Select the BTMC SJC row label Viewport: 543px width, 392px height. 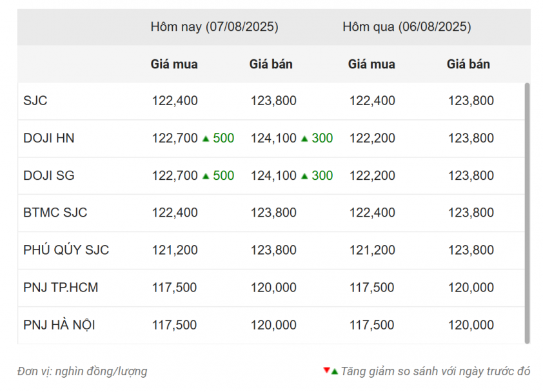55,213
